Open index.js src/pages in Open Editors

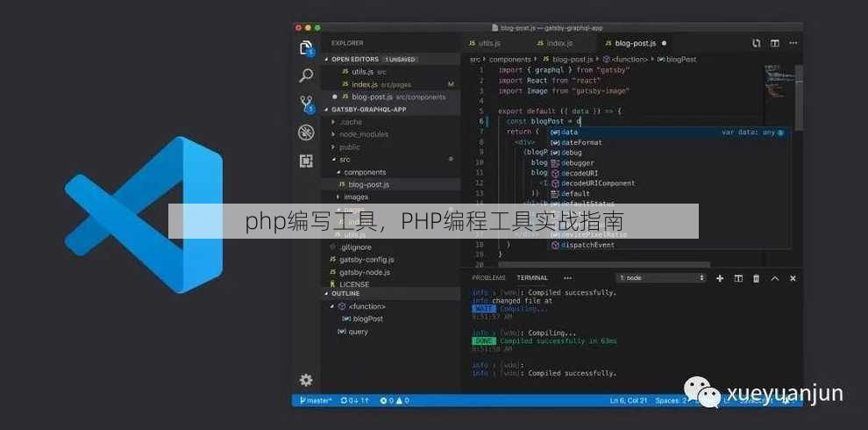tap(390, 84)
